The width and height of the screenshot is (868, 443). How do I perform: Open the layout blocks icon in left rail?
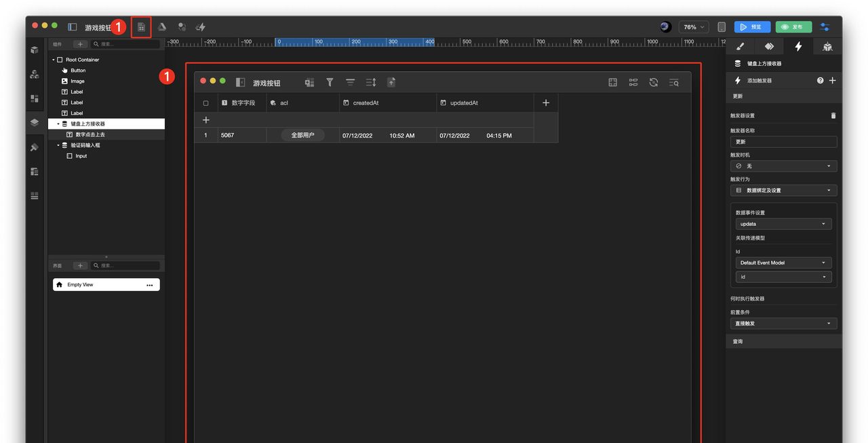[35, 98]
